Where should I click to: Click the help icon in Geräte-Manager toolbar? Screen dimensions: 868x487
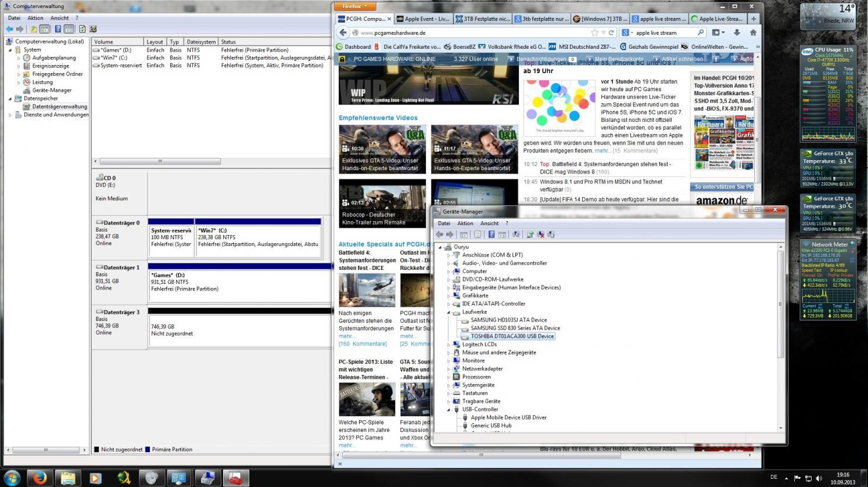tap(492, 235)
